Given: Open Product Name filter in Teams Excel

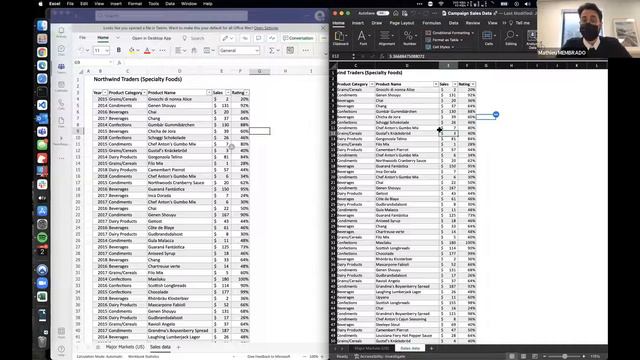Looking at the screenshot, I should point(209,93).
